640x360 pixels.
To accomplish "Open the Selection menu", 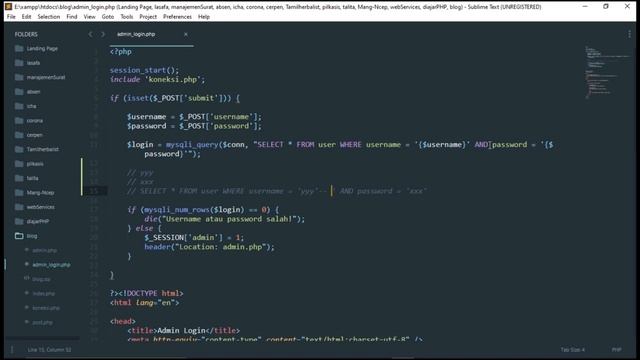I will click(49, 17).
